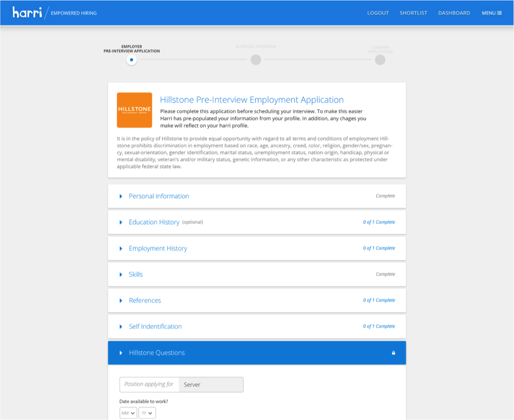
Task: Expand the References section arrow
Action: [x=121, y=301]
